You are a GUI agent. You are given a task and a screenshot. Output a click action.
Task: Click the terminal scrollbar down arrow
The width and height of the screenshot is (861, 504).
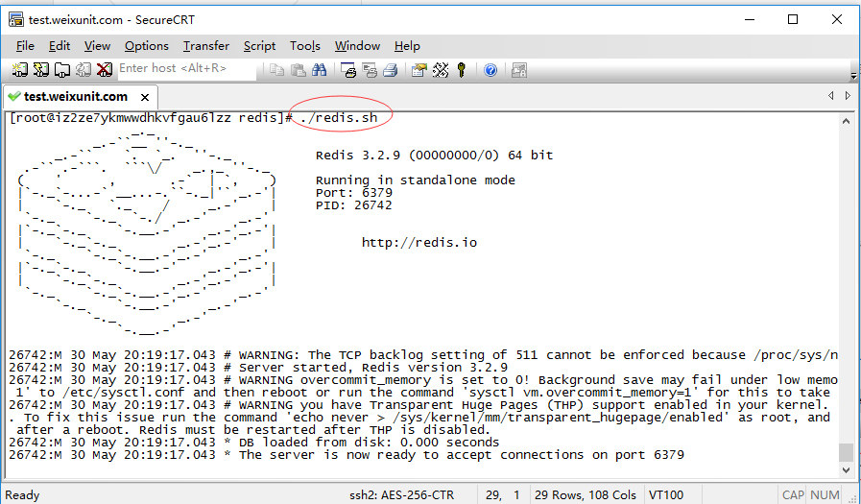(847, 470)
